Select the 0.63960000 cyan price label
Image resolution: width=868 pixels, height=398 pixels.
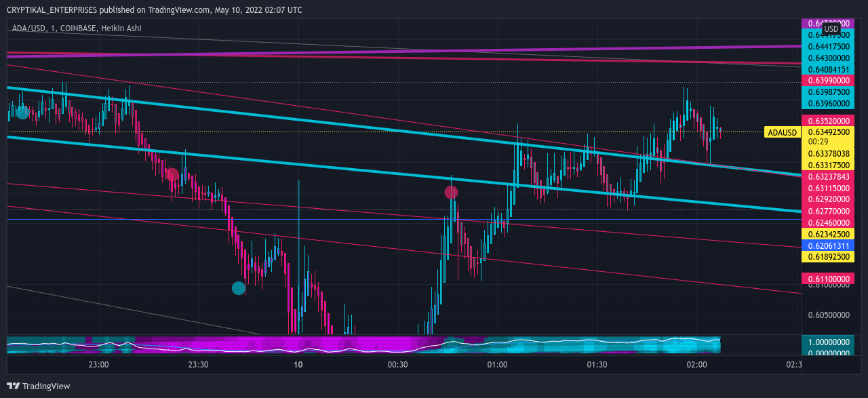[x=829, y=103]
